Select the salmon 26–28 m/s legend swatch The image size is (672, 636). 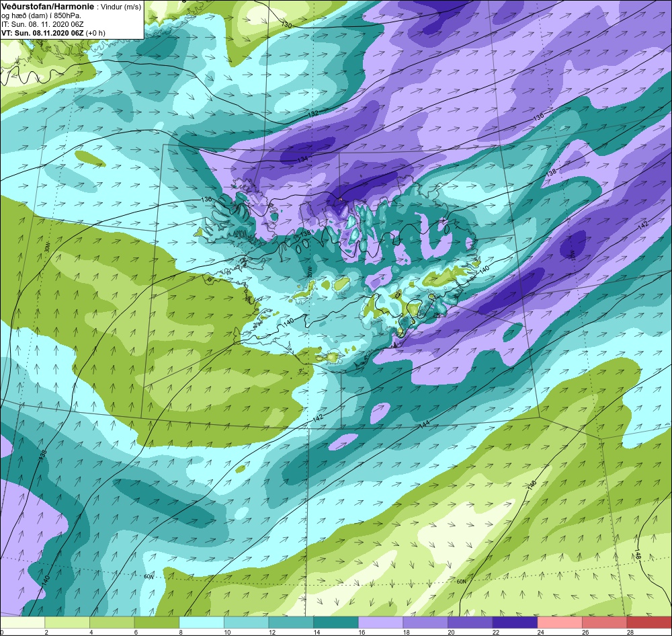pyautogui.click(x=604, y=623)
